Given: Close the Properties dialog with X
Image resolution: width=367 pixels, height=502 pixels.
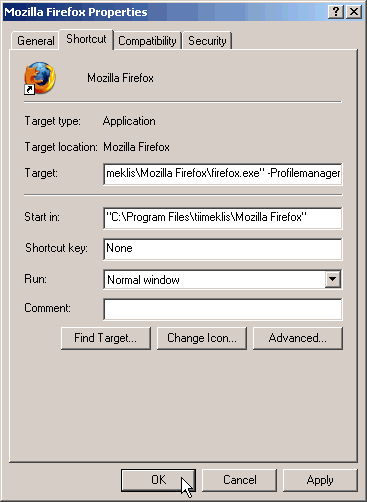Looking at the screenshot, I should tap(354, 12).
